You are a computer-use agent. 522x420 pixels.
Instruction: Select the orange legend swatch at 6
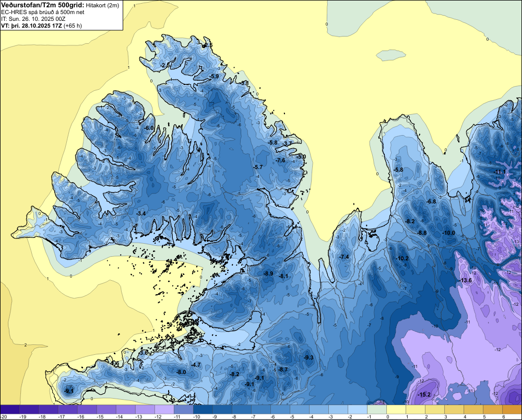tap(512, 410)
